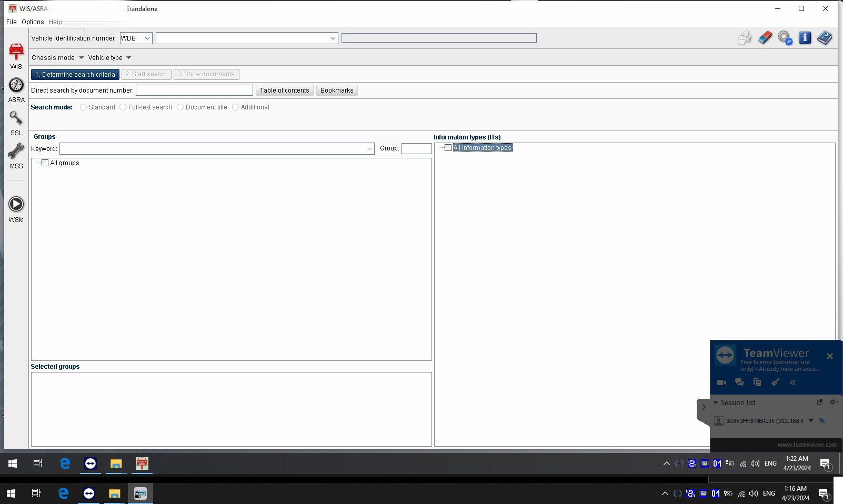Show hidden tray icons on 1:16 AM taskbar

tap(665, 493)
